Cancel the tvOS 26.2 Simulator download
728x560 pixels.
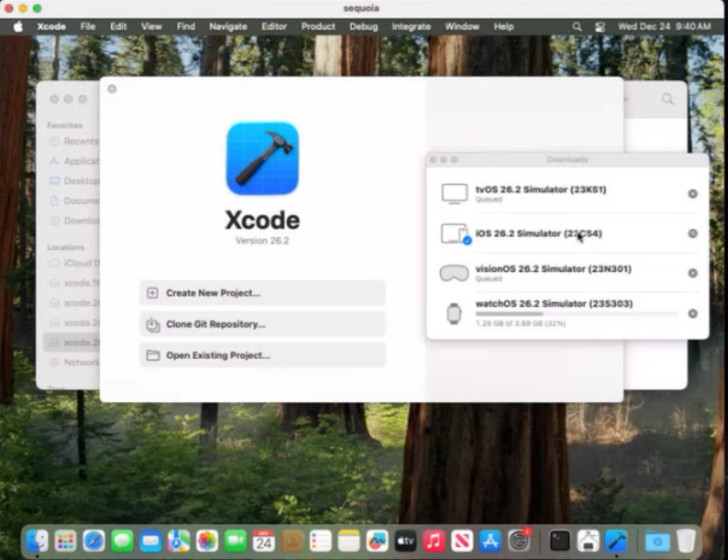click(692, 194)
